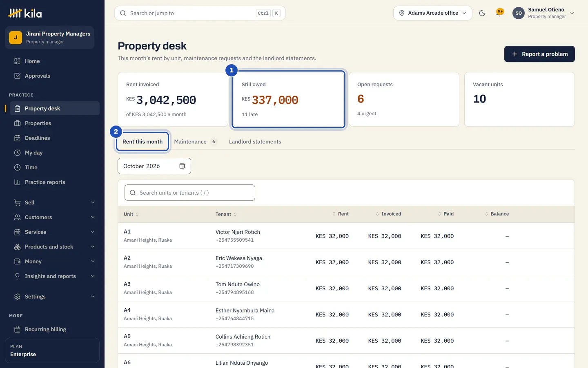588x368 pixels.
Task: Open the Adams Arcade office dropdown
Action: point(433,13)
